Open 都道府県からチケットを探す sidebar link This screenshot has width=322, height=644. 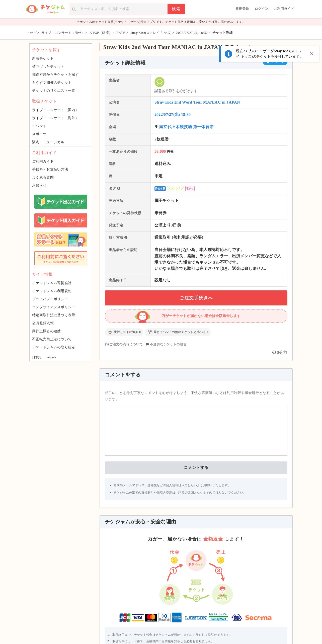(55, 75)
